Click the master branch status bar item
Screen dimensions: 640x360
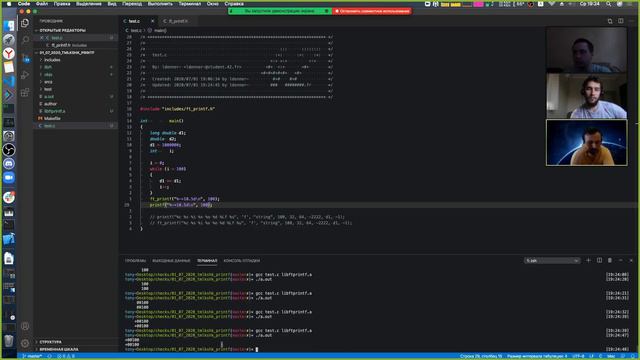(32, 356)
